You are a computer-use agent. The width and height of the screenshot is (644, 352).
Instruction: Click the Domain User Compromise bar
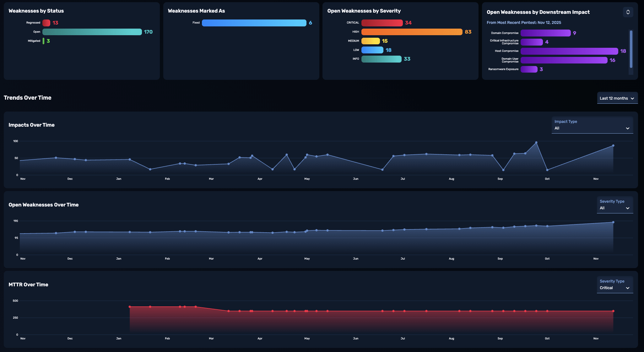564,60
